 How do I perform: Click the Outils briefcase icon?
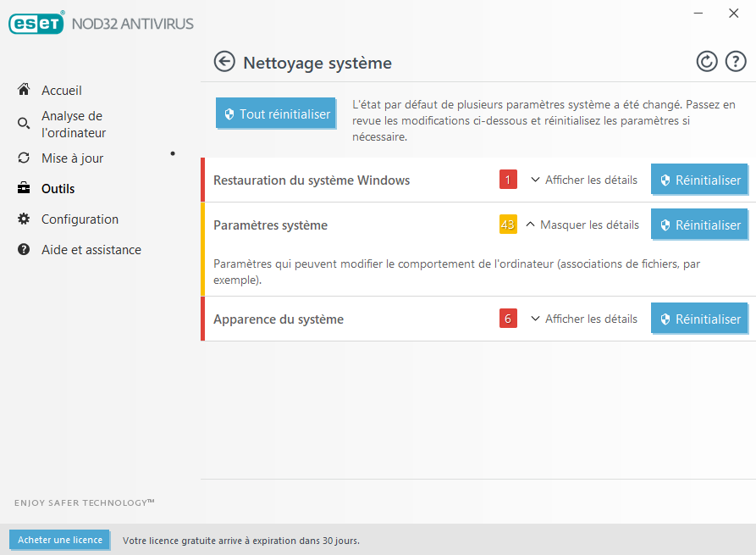(x=24, y=189)
